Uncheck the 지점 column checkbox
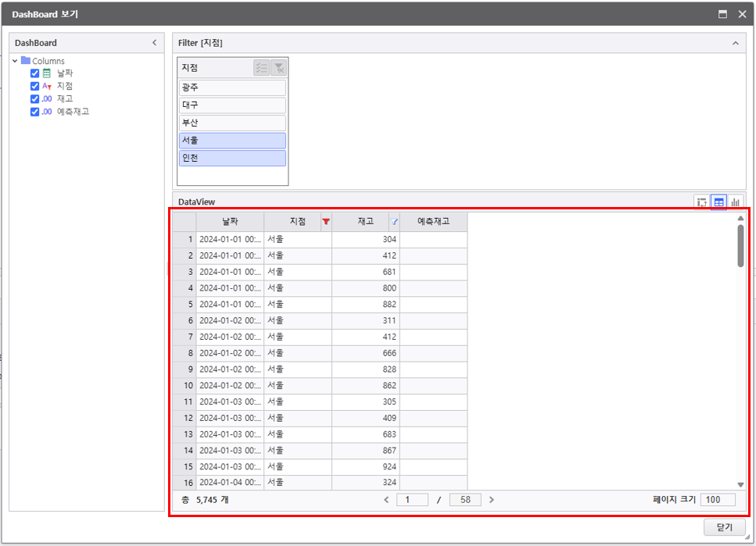 click(34, 86)
